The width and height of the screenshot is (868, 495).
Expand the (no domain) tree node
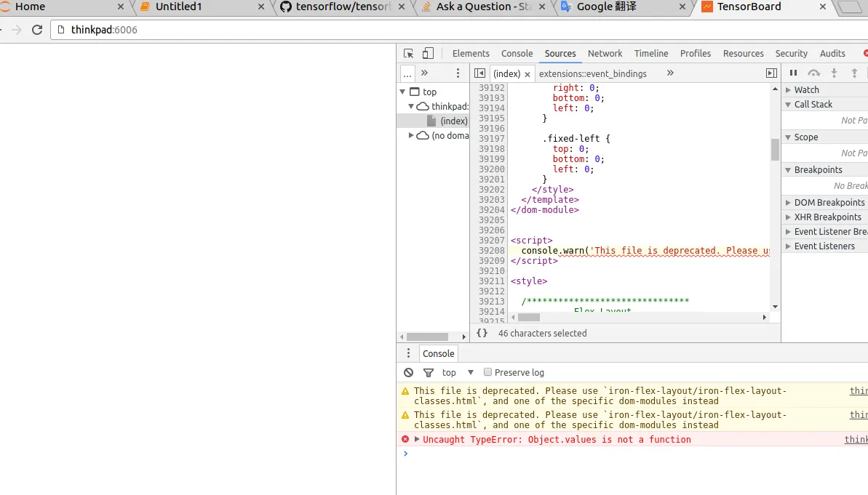411,135
